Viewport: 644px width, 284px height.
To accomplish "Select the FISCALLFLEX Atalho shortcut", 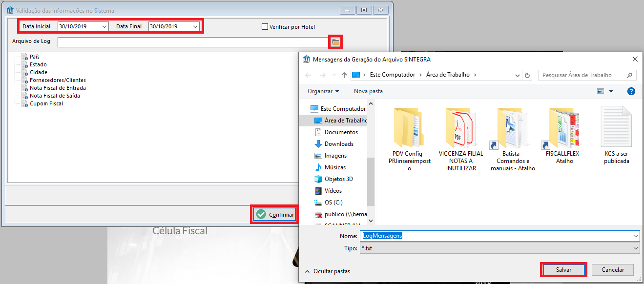I will point(564,135).
